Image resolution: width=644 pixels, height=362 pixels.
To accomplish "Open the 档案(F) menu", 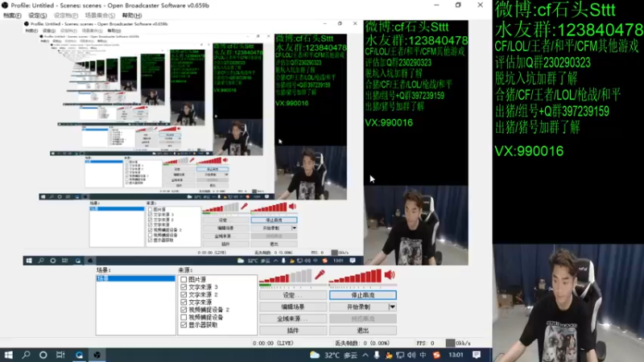I will [12, 15].
